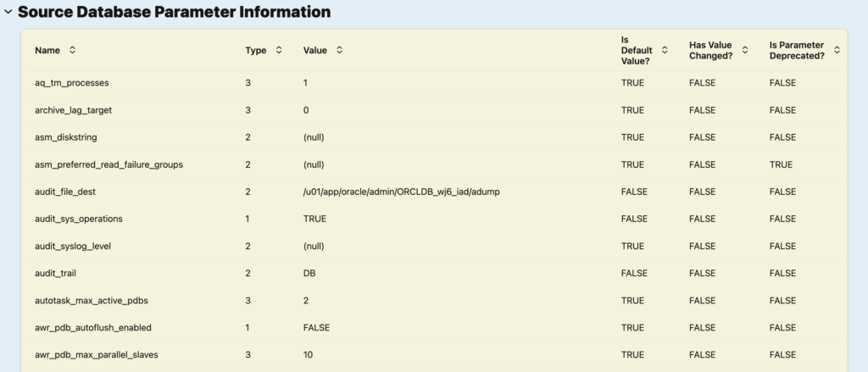This screenshot has width=868, height=372.
Task: Select the audit_sys_operations parameter name
Action: pos(79,219)
